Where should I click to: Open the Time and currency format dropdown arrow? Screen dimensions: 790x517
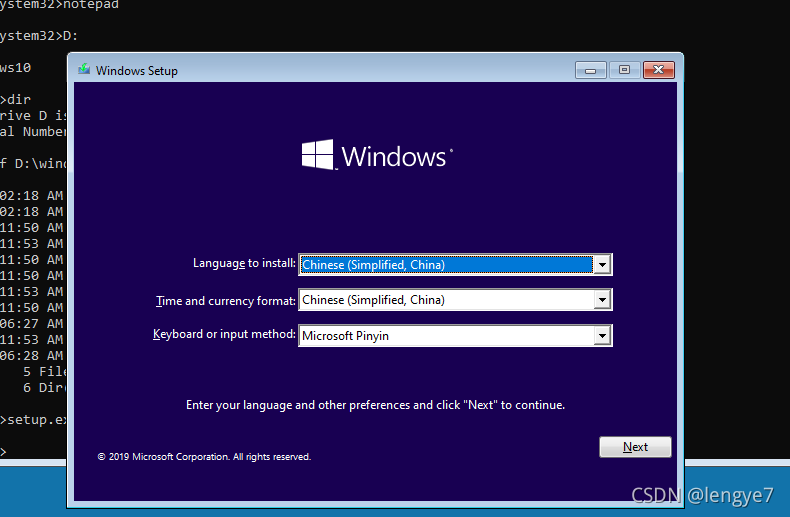602,300
